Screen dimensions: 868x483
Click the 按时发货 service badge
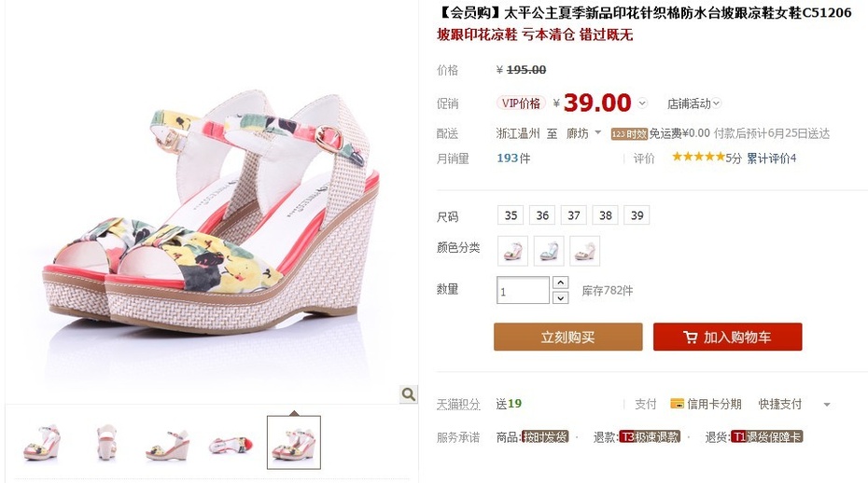545,437
